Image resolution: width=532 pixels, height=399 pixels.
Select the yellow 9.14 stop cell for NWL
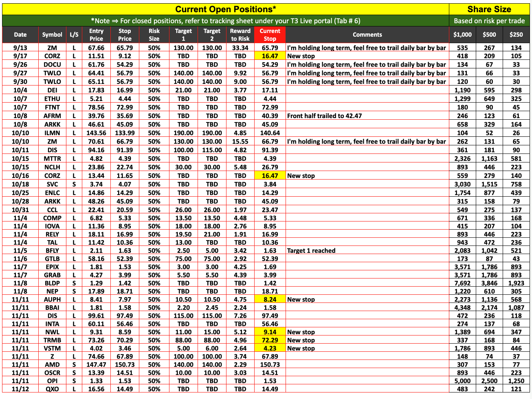(x=270, y=332)
